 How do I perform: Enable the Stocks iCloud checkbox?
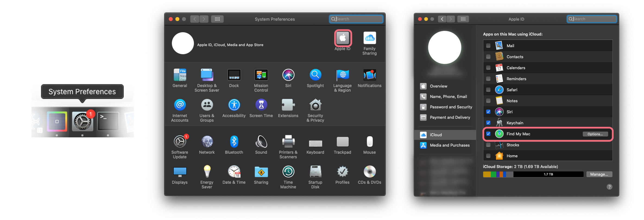pyautogui.click(x=488, y=145)
